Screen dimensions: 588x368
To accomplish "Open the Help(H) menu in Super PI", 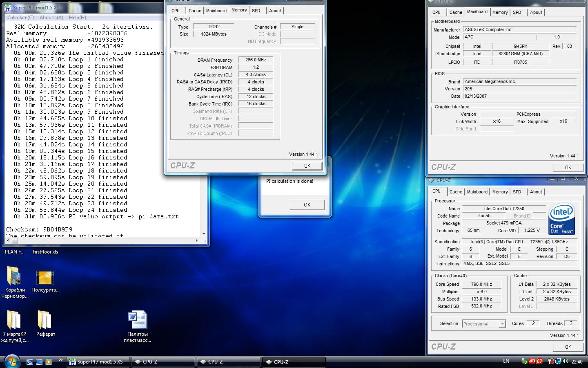I will point(77,18).
